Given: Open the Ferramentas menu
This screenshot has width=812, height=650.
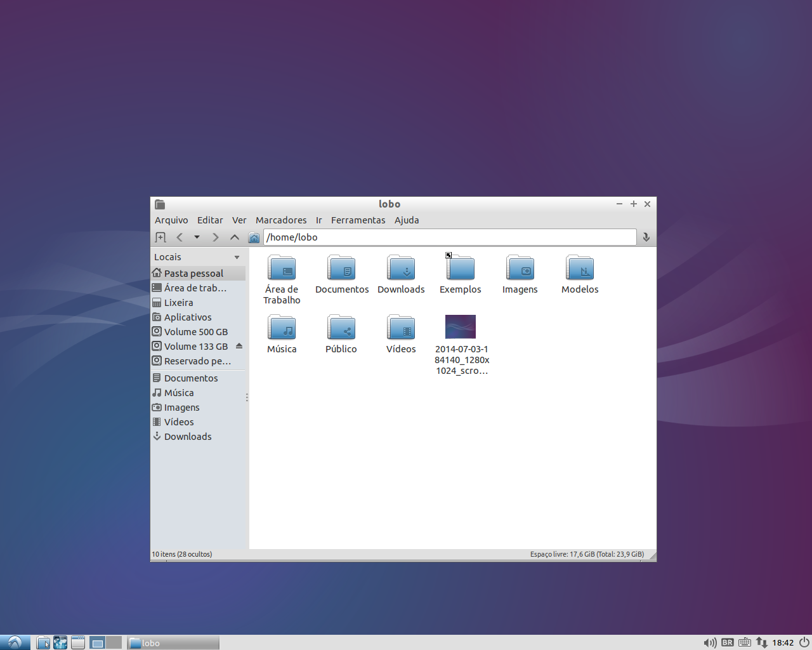Looking at the screenshot, I should click(358, 220).
